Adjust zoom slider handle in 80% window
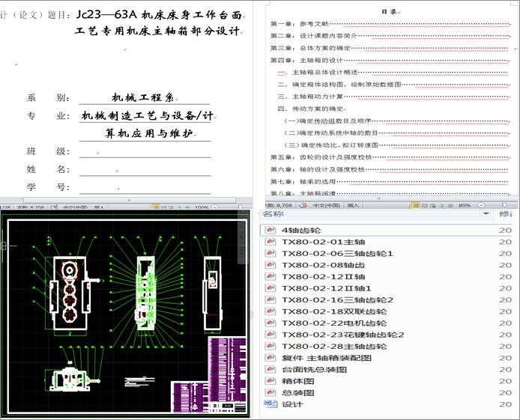Screen dimensions: 520x420 tap(504, 205)
